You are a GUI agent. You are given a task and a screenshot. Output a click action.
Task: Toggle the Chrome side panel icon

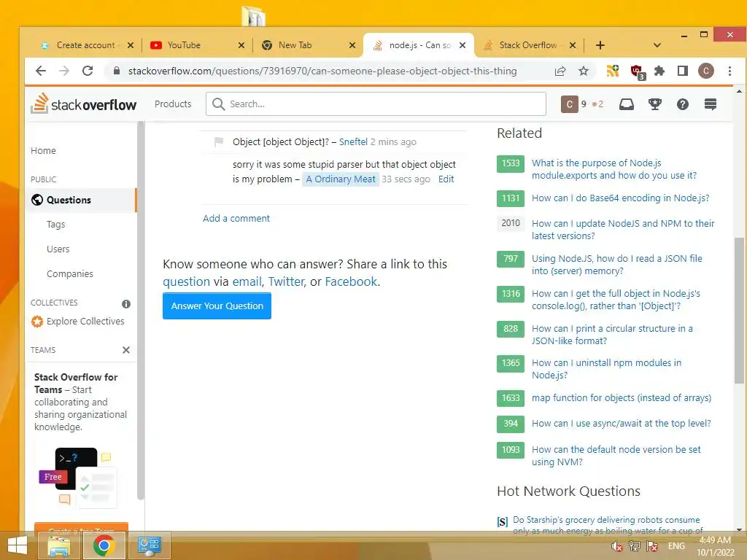pyautogui.click(x=683, y=71)
